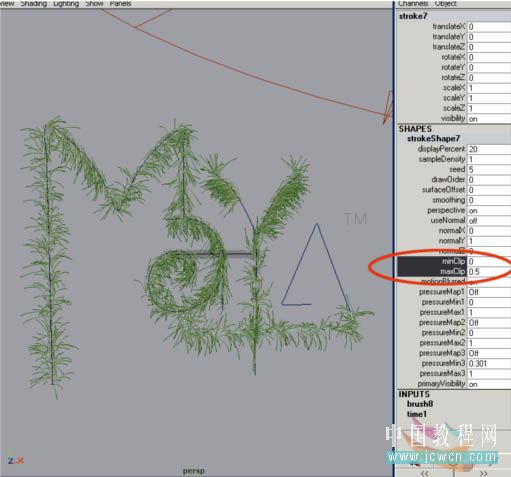Select the stroke7 node name

[413, 16]
